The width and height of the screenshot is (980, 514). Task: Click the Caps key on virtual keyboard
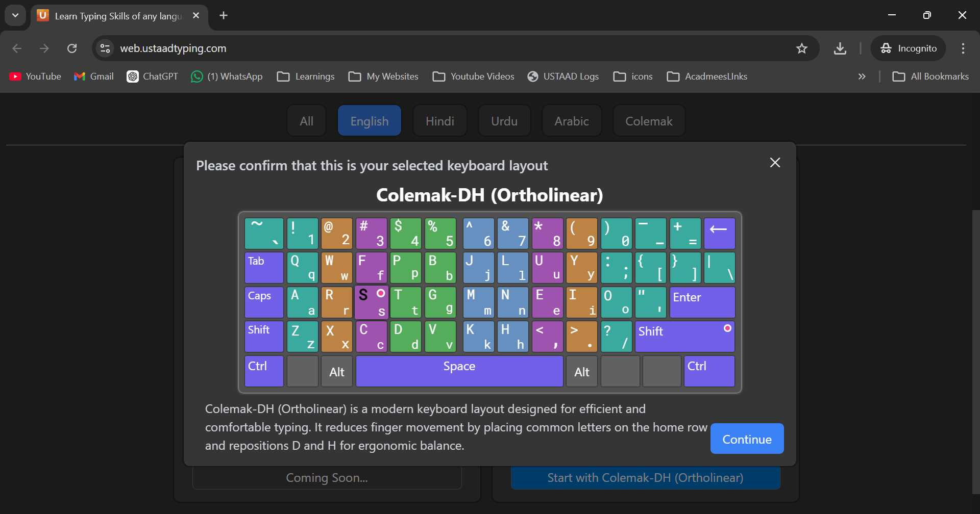pos(263,302)
